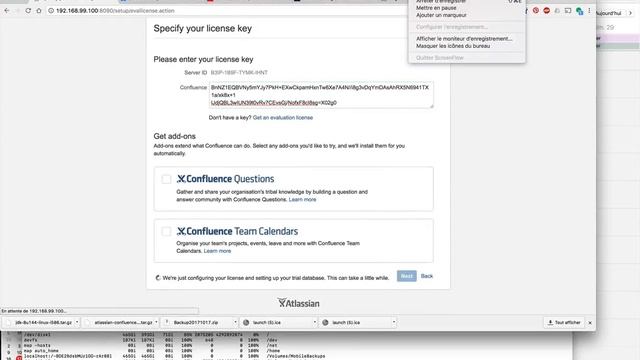Image resolution: width=640 pixels, height=360 pixels.
Task: Click the Pinterest extension icon
Action: [536, 11]
